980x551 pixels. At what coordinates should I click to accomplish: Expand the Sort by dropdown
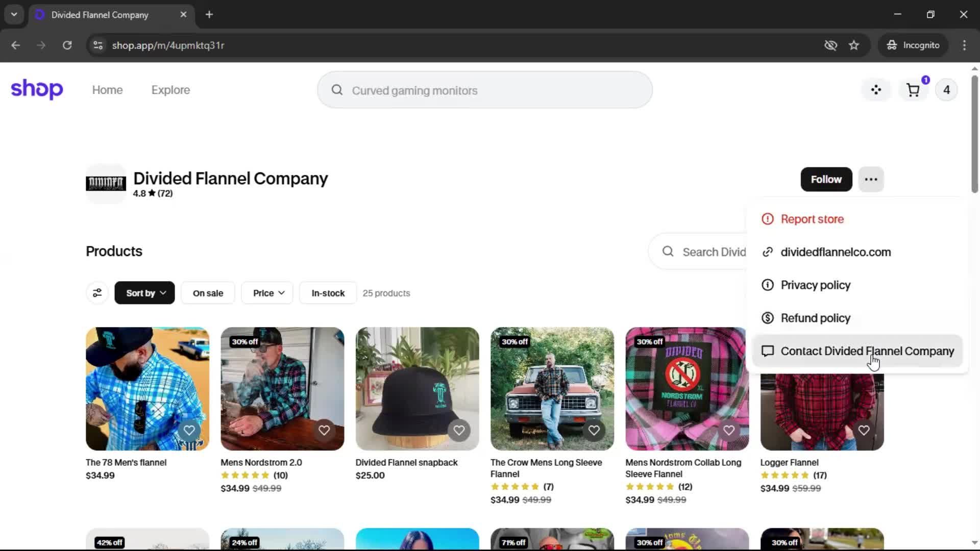[144, 293]
